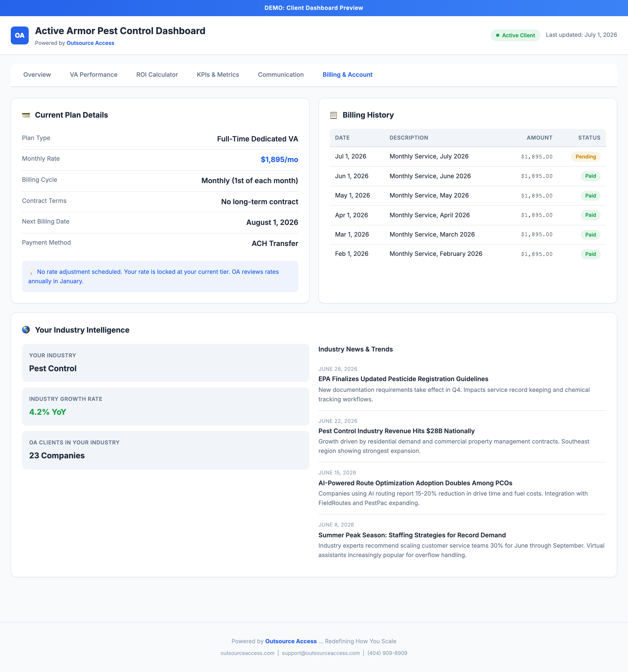Click the Monthly (1st of each month) value
Screen dimensions: 628x672
pyautogui.click(x=250, y=180)
